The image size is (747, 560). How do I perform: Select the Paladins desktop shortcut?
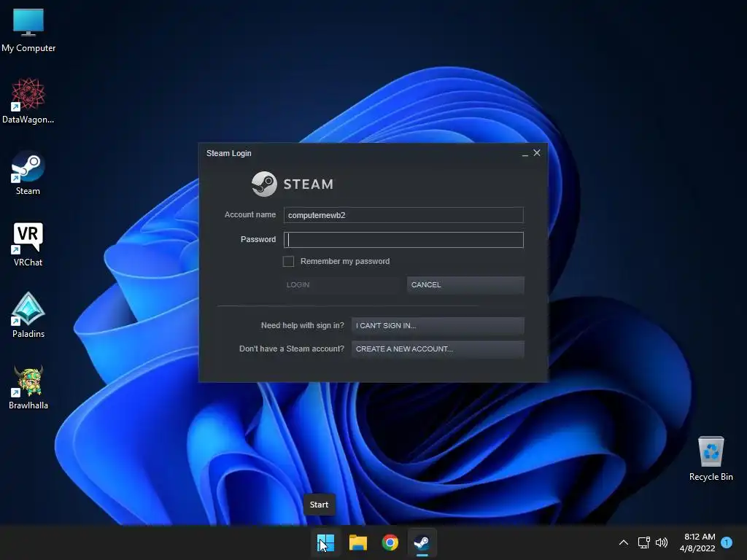tap(28, 315)
